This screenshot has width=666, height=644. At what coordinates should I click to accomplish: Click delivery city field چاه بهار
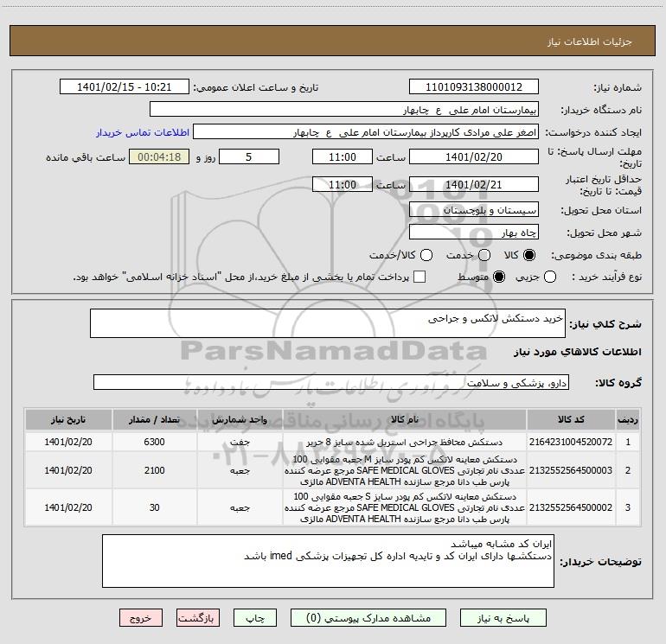pos(474,232)
